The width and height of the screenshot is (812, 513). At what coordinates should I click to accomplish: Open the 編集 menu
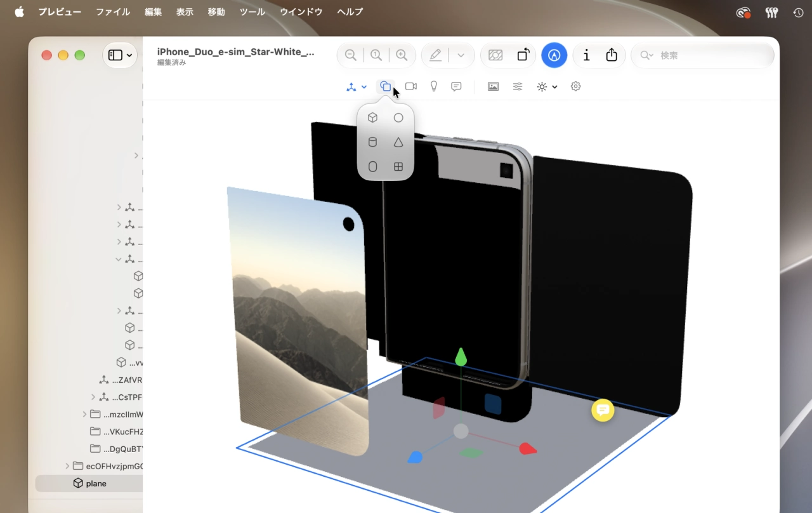pyautogui.click(x=153, y=12)
